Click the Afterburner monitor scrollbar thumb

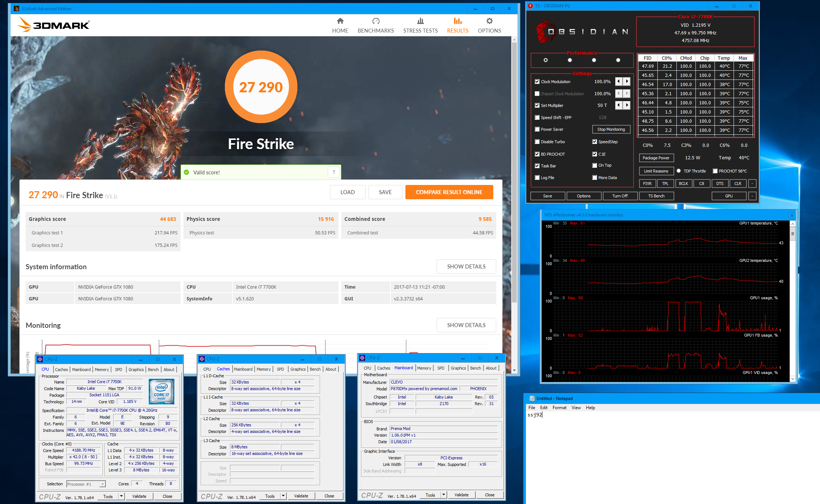(x=793, y=234)
